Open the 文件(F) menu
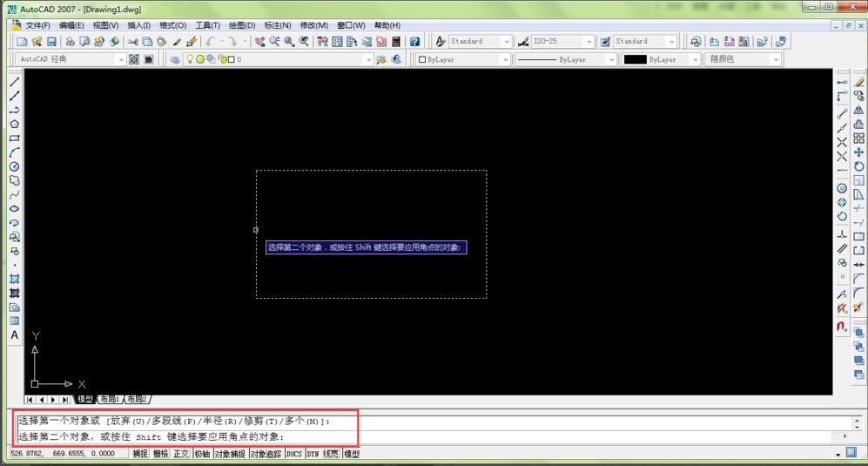868x466 pixels. 37,25
